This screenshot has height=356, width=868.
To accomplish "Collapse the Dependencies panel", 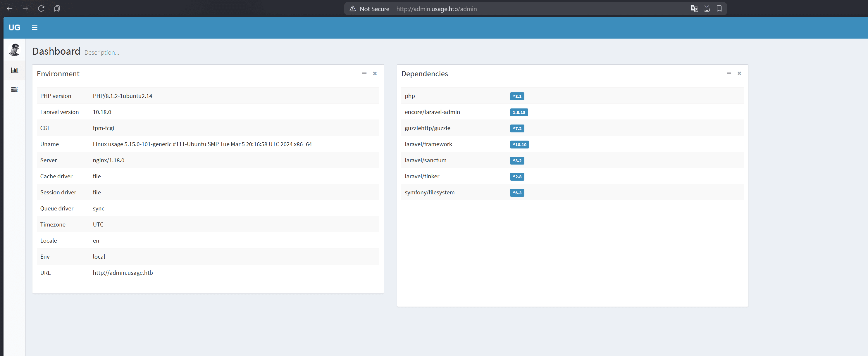I will [729, 73].
